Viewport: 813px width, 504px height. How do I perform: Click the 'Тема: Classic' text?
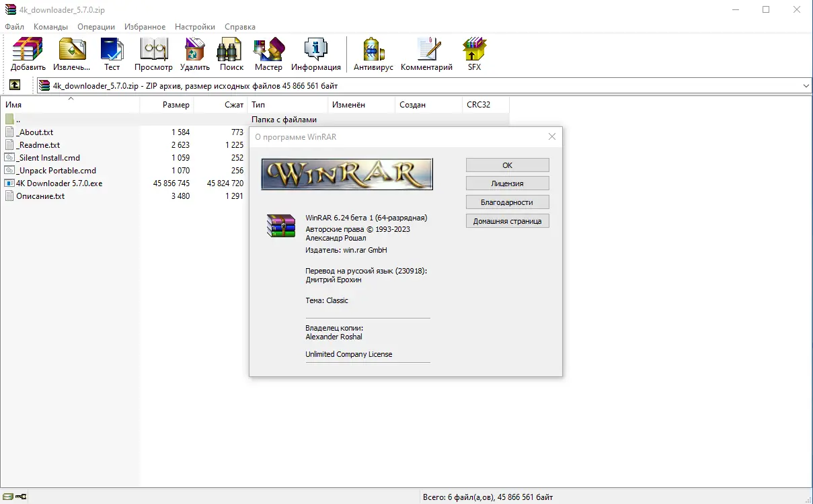tap(327, 300)
